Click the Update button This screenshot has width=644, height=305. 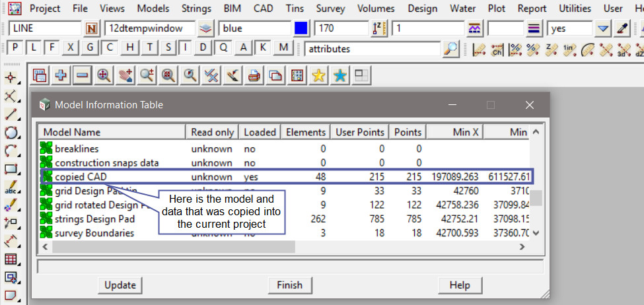coord(120,285)
